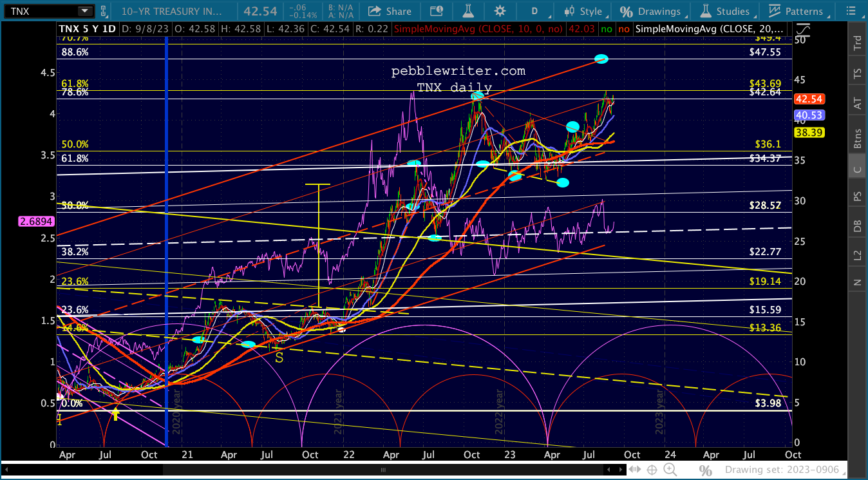Click the percent scale icon at bottom
The image size is (868, 480).
click(x=705, y=470)
